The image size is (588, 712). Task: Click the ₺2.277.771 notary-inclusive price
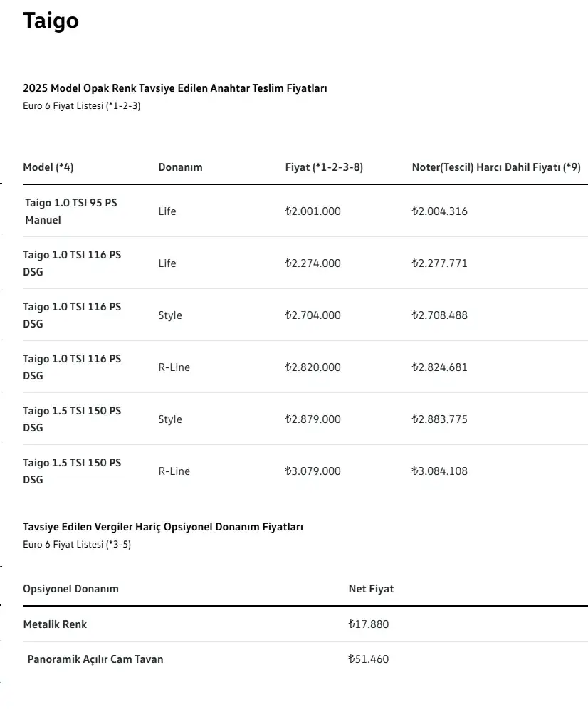tap(439, 263)
